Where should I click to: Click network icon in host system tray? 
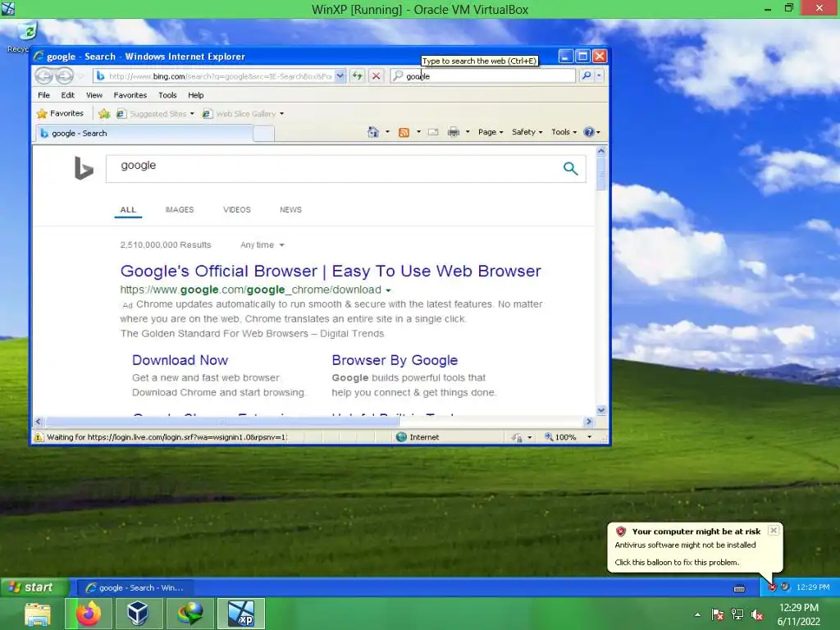(x=737, y=614)
